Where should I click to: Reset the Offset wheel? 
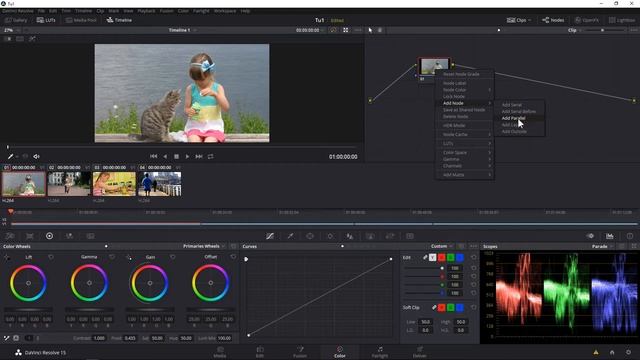click(233, 257)
